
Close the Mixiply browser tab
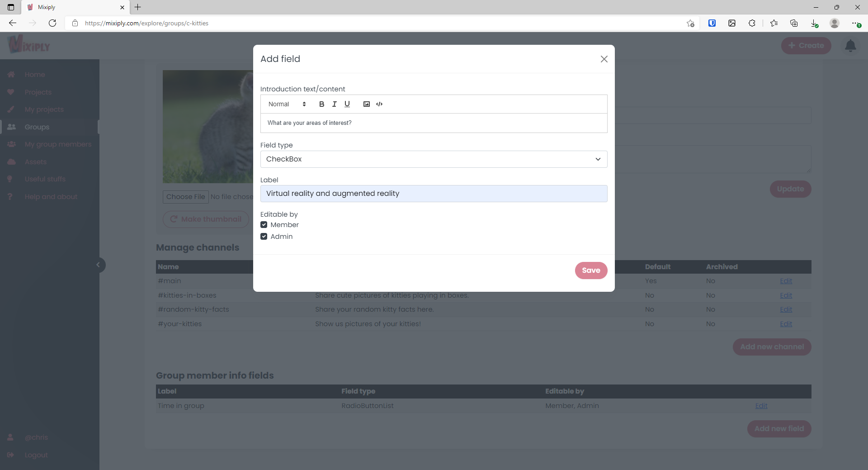coord(122,7)
